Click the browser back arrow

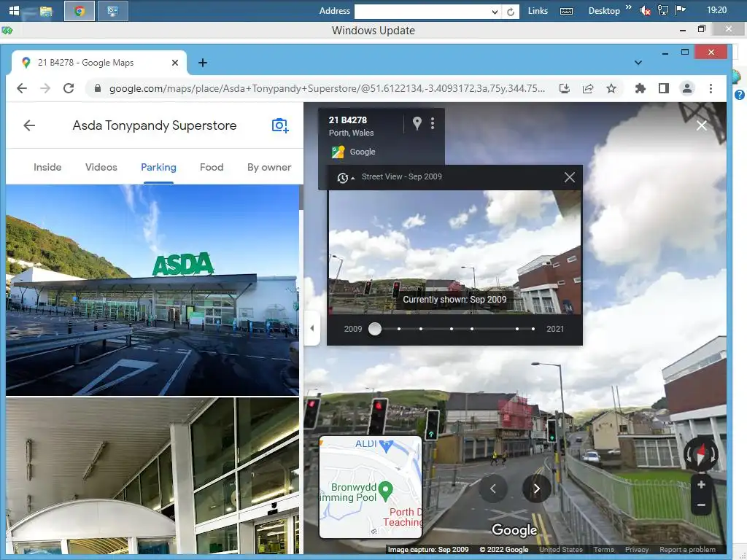point(22,88)
